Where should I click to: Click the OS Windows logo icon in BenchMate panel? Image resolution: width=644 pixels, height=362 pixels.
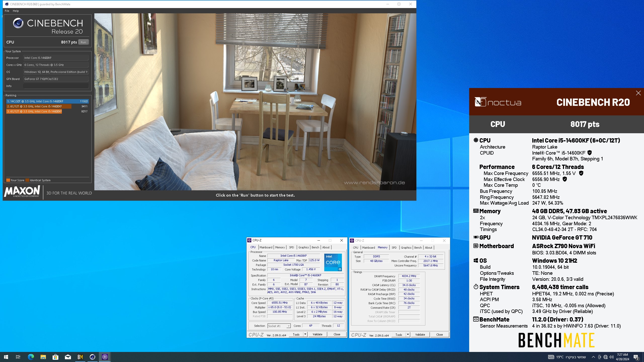(476, 260)
